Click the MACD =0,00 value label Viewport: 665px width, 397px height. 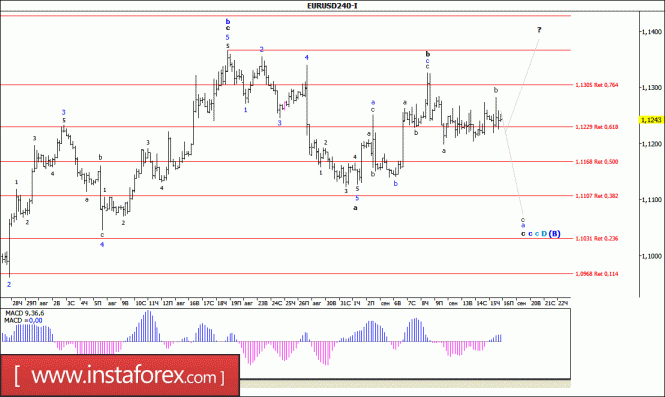(23, 321)
